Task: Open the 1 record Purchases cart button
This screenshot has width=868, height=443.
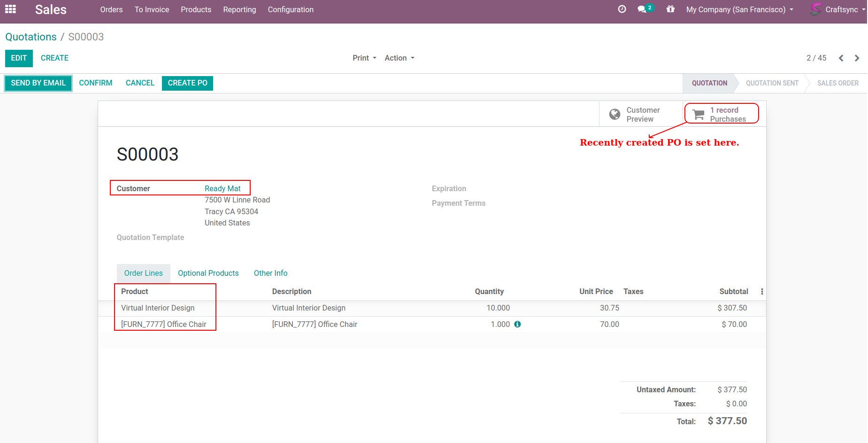Action: (721, 114)
